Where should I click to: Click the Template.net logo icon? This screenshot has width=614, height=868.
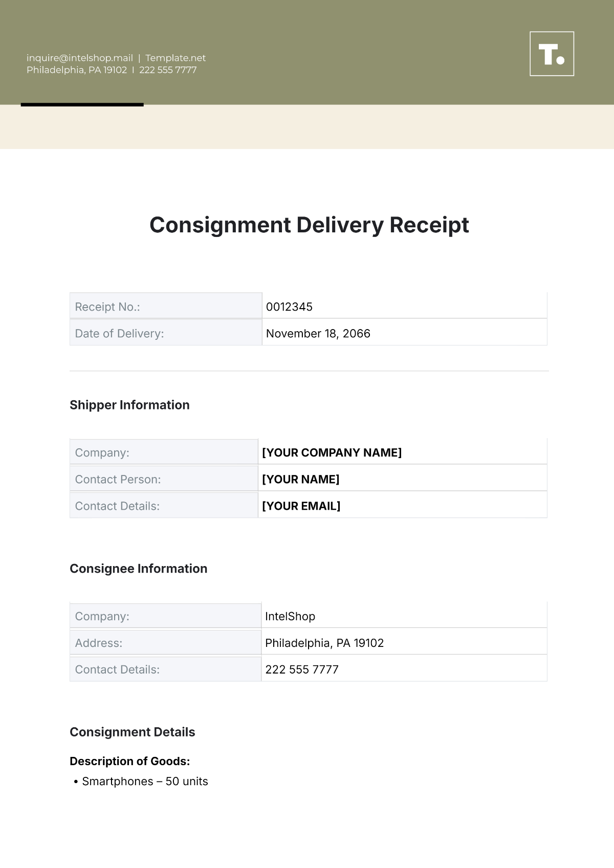[552, 54]
